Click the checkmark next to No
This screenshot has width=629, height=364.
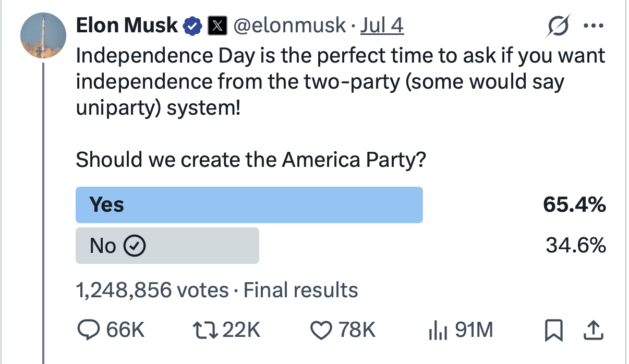tap(134, 246)
